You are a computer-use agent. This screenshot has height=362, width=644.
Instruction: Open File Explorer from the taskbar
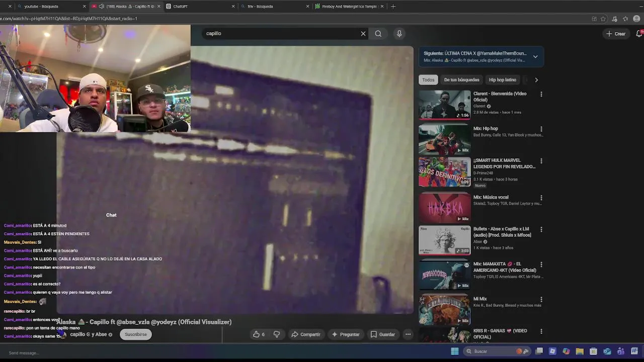click(x=580, y=351)
